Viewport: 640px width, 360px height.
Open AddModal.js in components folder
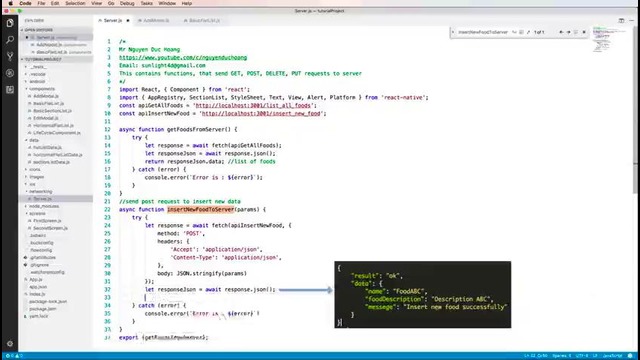[45, 96]
